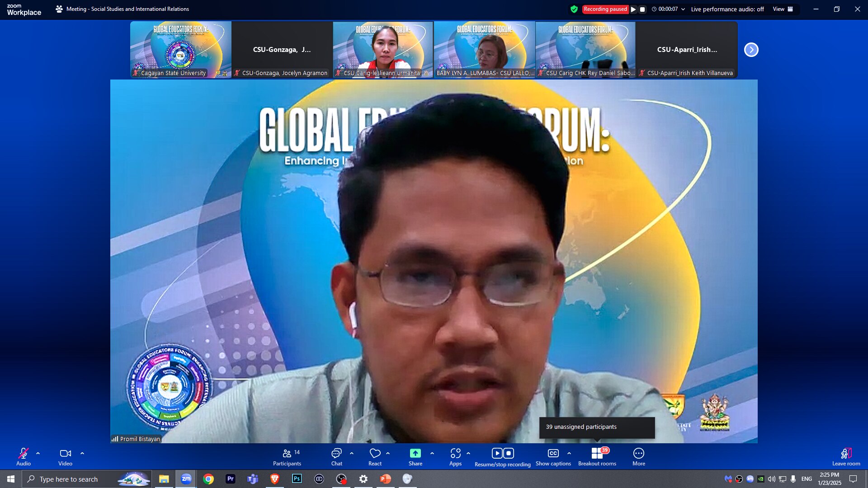Expand reactions arrow next to React
The width and height of the screenshot is (868, 488).
point(388,453)
